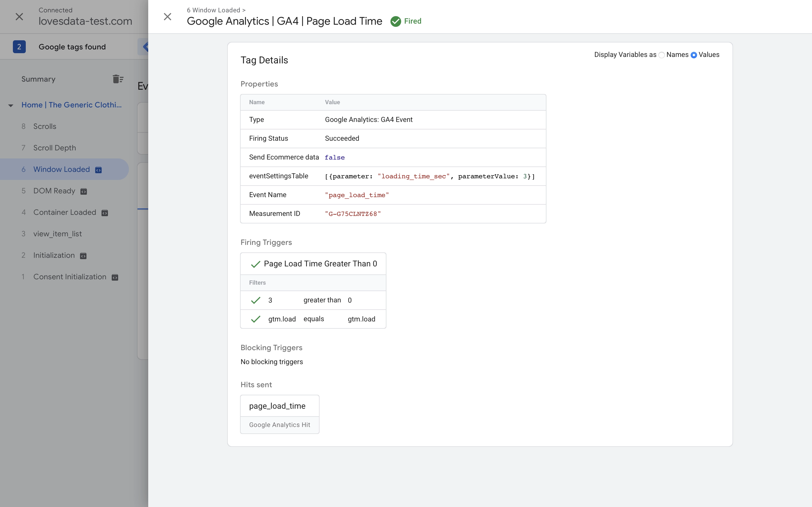Screen dimensions: 812x507
Task: Click Google tags found header
Action: click(x=72, y=47)
